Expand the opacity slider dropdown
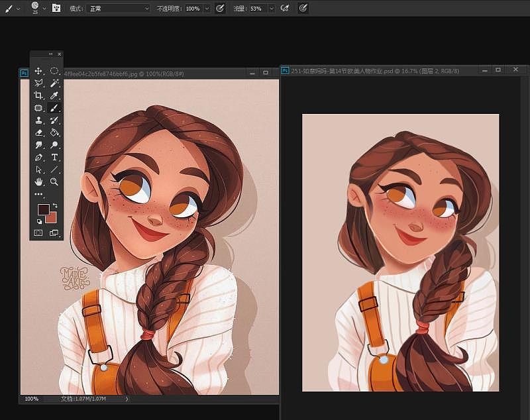This screenshot has width=530, height=420. pos(207,9)
